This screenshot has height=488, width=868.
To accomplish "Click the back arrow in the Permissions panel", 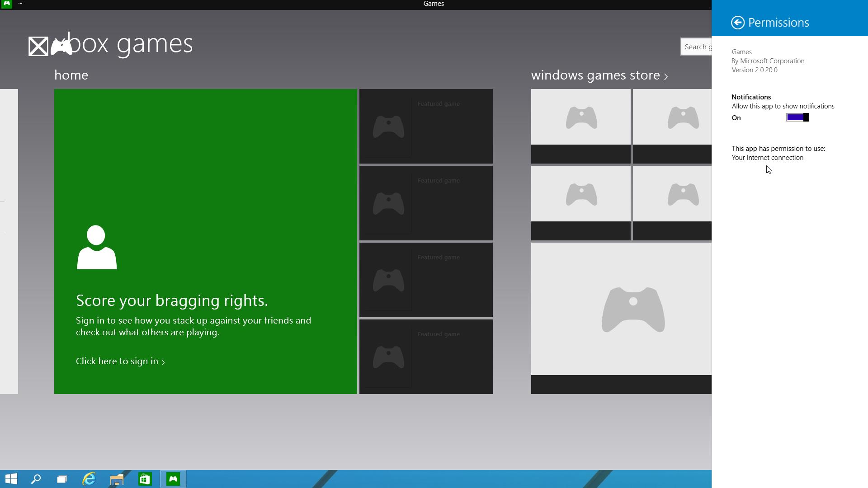I will click(x=738, y=23).
